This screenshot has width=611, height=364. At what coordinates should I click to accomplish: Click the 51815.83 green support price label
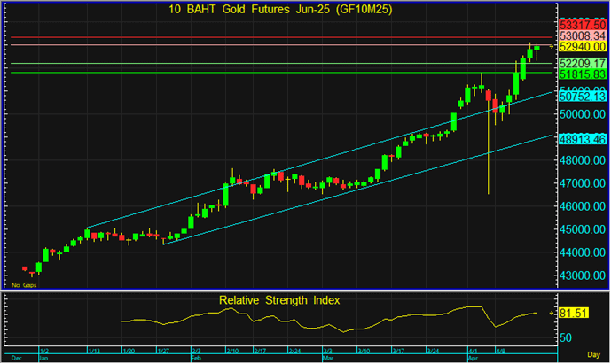pyautogui.click(x=583, y=75)
